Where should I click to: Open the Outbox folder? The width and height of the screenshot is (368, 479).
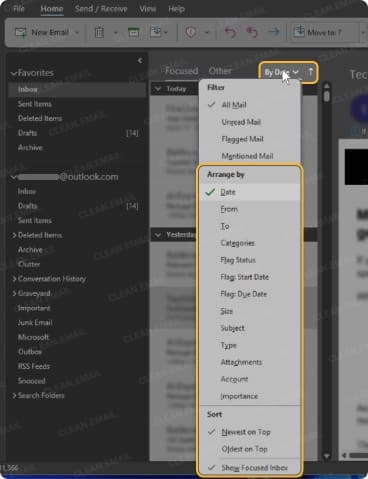coord(30,352)
